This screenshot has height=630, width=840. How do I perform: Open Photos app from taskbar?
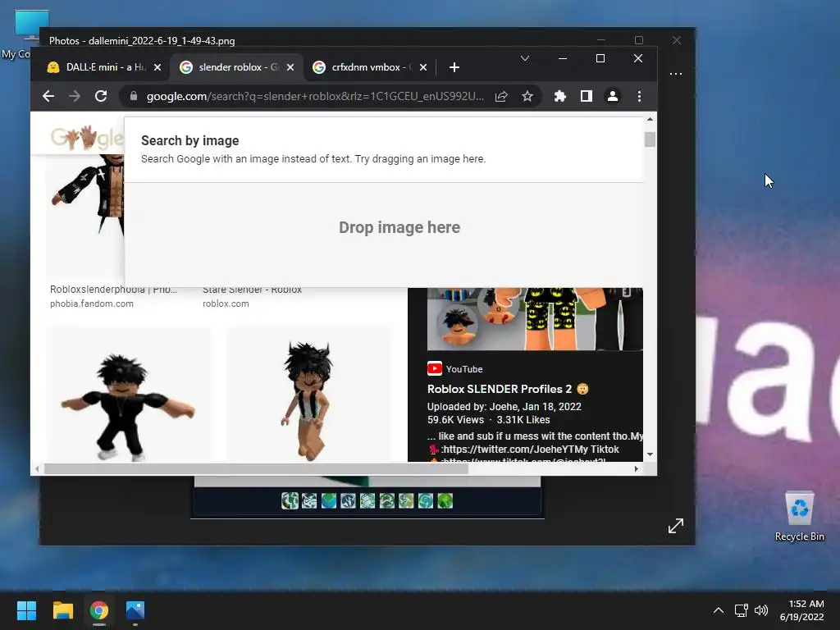tap(135, 610)
